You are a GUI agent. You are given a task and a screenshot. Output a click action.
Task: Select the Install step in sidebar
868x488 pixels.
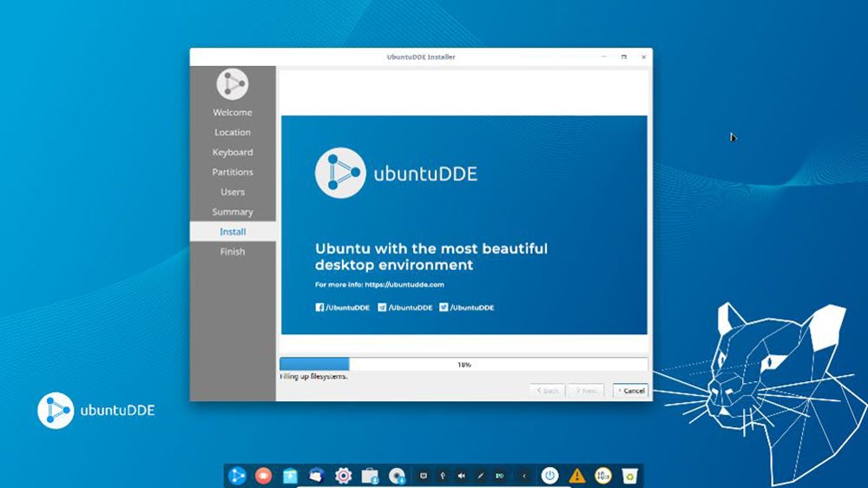(x=233, y=232)
